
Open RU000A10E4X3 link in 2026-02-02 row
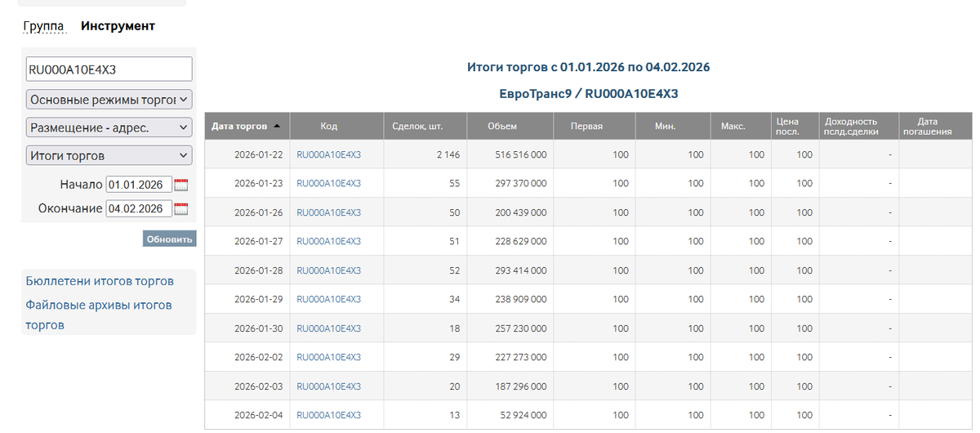pyautogui.click(x=328, y=357)
